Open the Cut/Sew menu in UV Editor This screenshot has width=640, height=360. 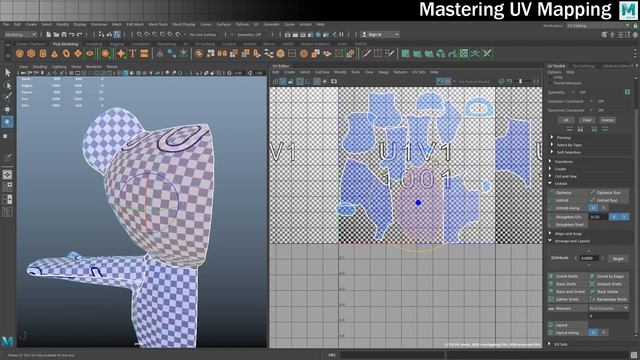pyautogui.click(x=322, y=72)
